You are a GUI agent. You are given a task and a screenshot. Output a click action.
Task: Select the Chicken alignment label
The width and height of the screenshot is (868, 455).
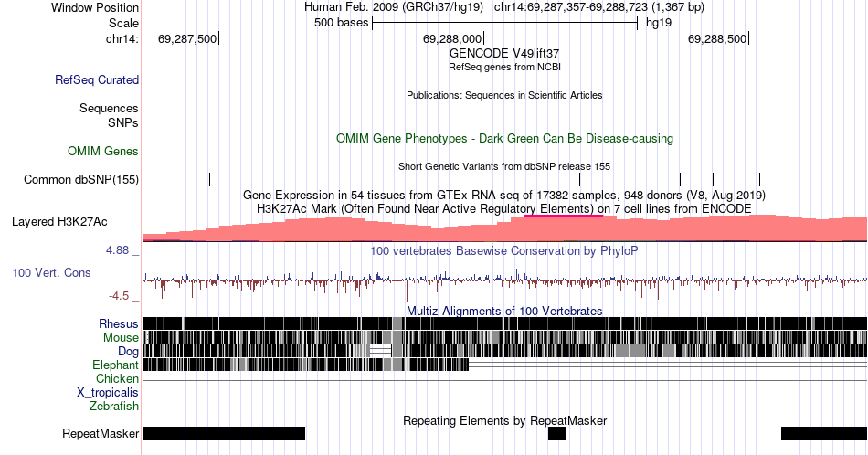click(117, 378)
